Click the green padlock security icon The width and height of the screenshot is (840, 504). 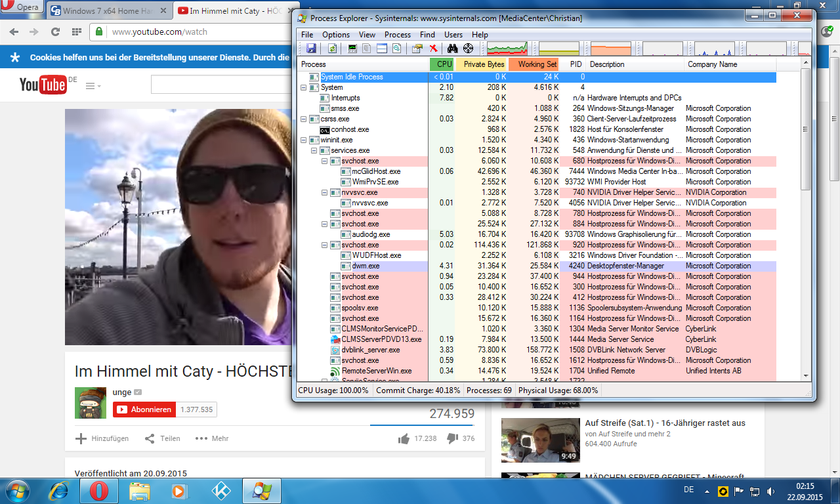point(98,31)
